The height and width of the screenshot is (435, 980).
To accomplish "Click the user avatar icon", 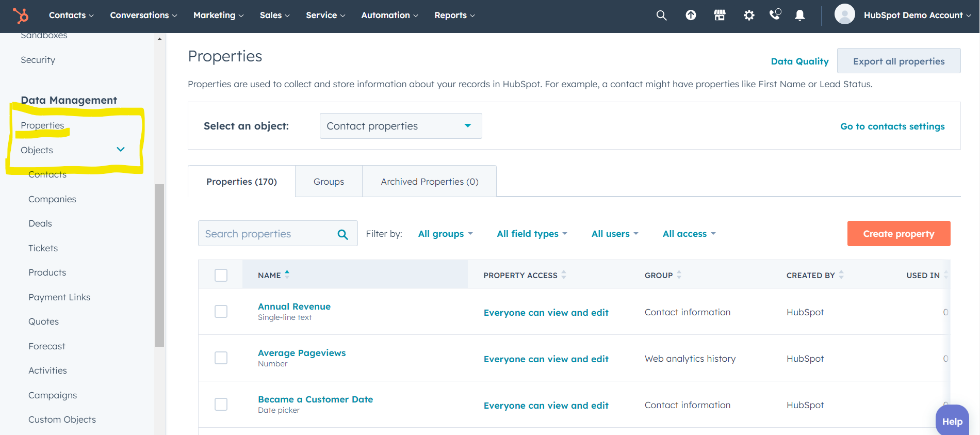I will point(845,14).
